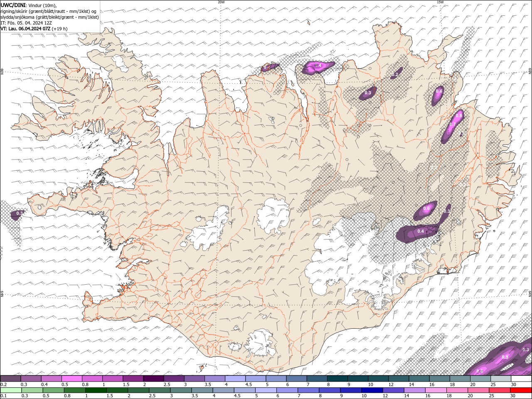
Task: Click the valid time line 'VT: Lau. 06.04.2024 07Z'
Action: coord(26,29)
